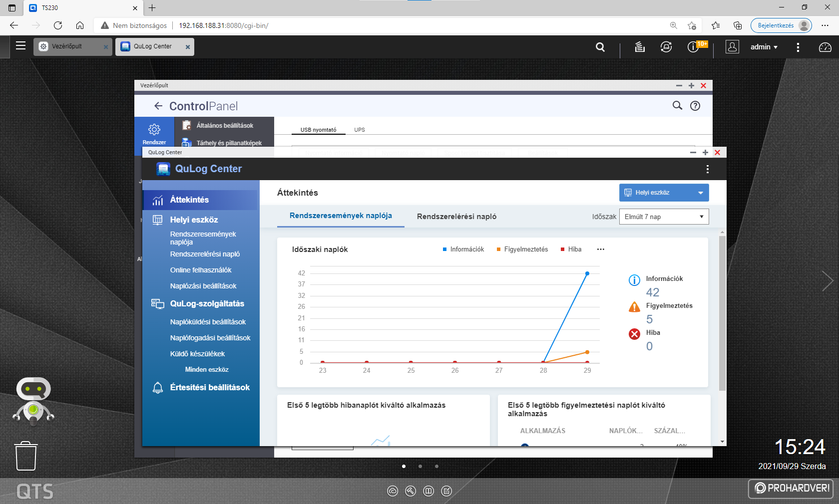
Task: Click the second bottom dock round icon
Action: pyautogui.click(x=411, y=491)
